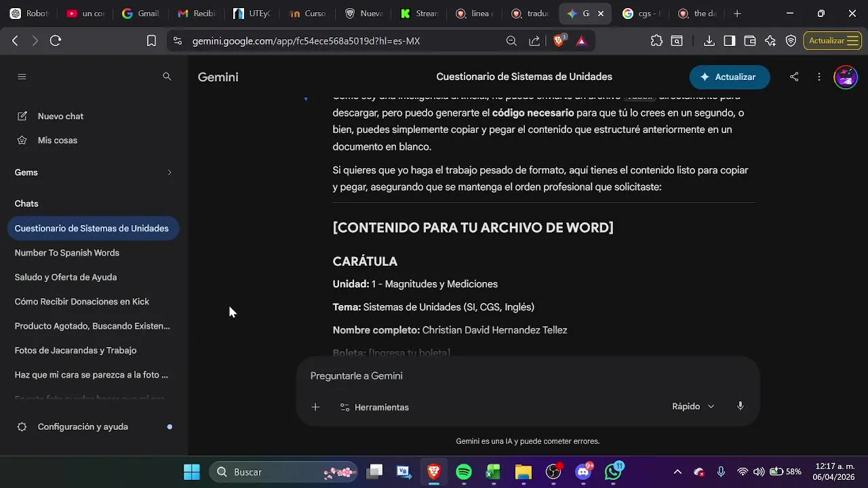Open the Brave VPN shield icon
The image size is (868, 488).
point(791,41)
